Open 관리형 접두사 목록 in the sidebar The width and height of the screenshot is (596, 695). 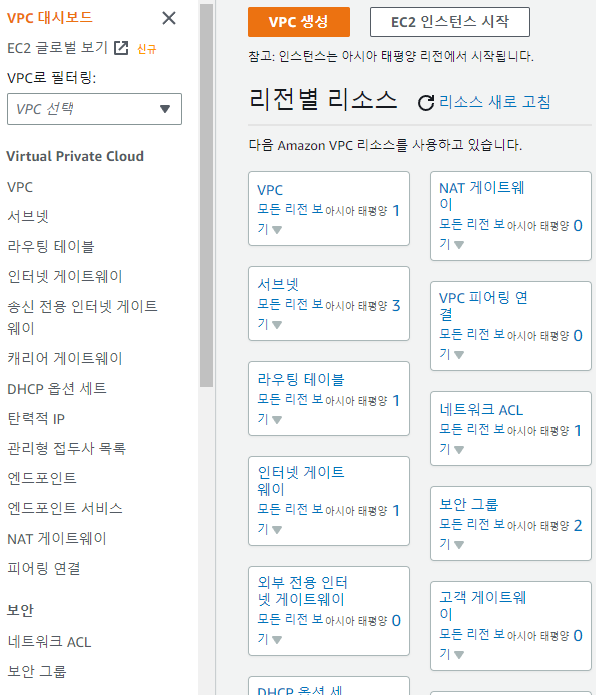pos(66,449)
